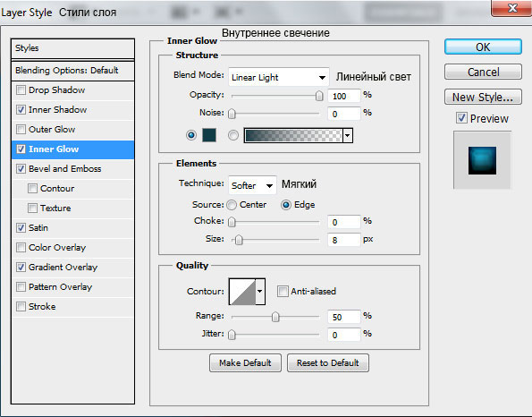Click the Range slider handle
The width and height of the screenshot is (532, 417).
tap(275, 317)
